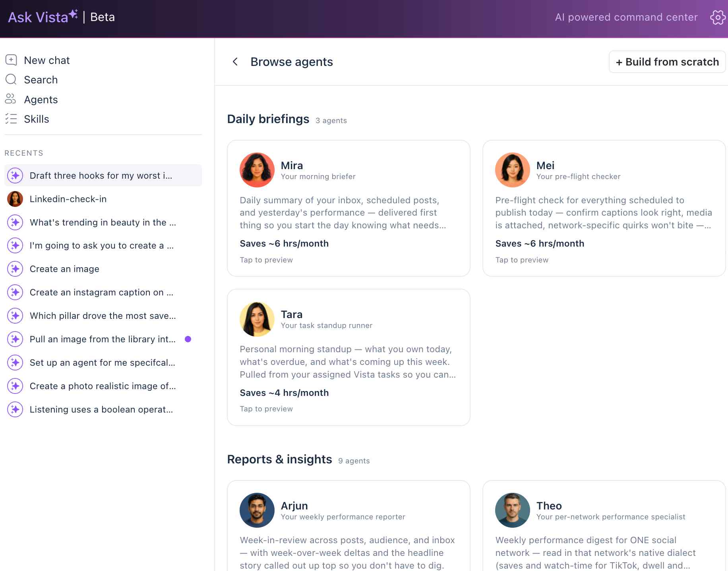The image size is (728, 571).
Task: Click sparkle icon beside 'Pull an image from the library'
Action: coord(15,339)
